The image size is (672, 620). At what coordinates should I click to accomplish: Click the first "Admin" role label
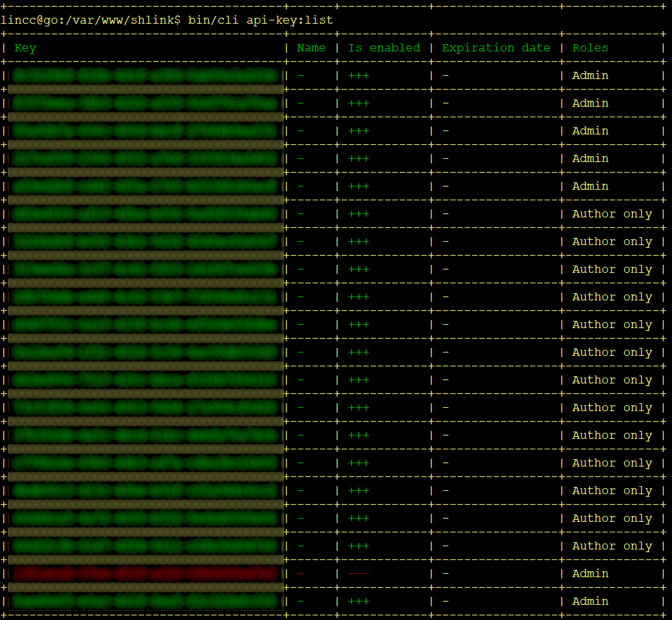pos(590,75)
